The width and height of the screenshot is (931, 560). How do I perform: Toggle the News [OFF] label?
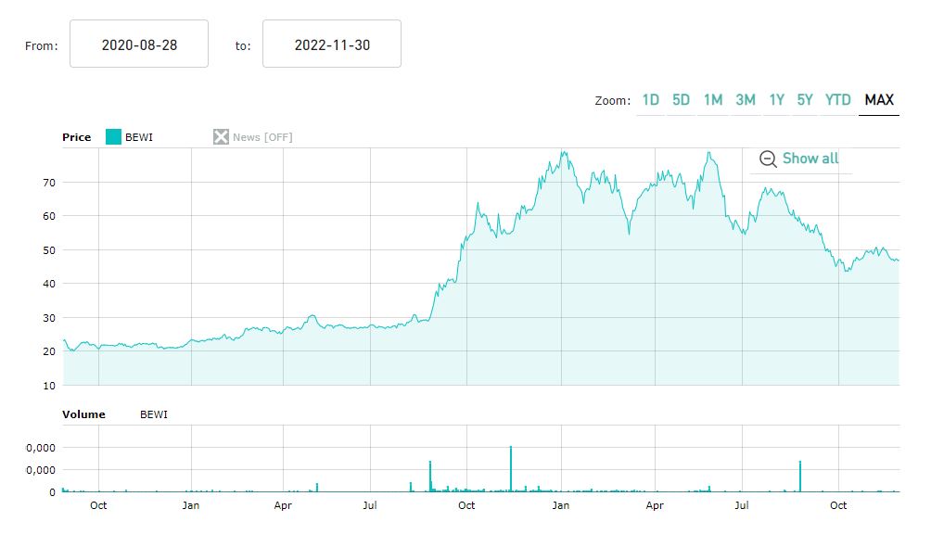262,137
